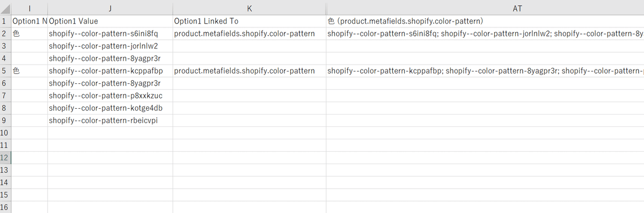This screenshot has height=213, width=644.
Task: Select column AT header
Action: click(x=485, y=8)
